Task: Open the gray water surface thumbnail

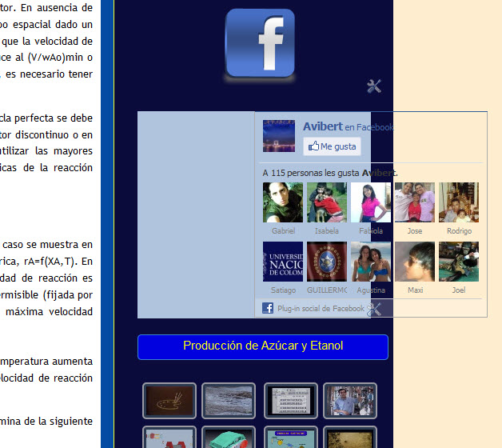Action: point(229,401)
